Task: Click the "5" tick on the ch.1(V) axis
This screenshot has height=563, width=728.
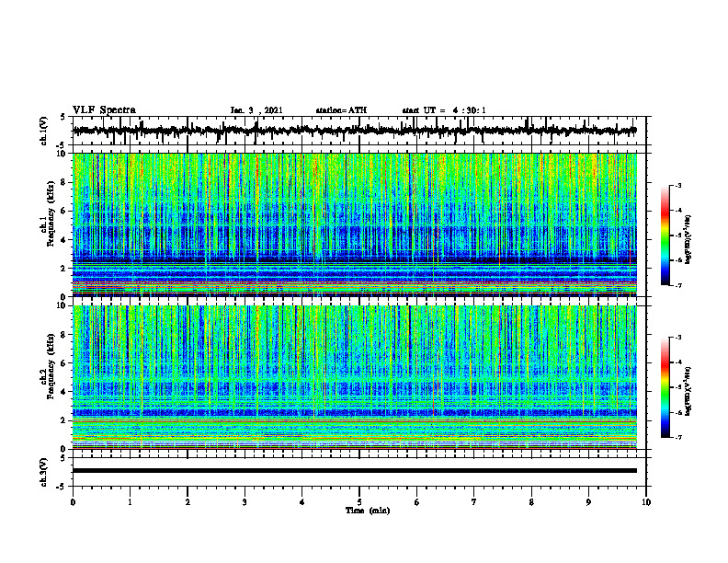Action: [x=63, y=118]
